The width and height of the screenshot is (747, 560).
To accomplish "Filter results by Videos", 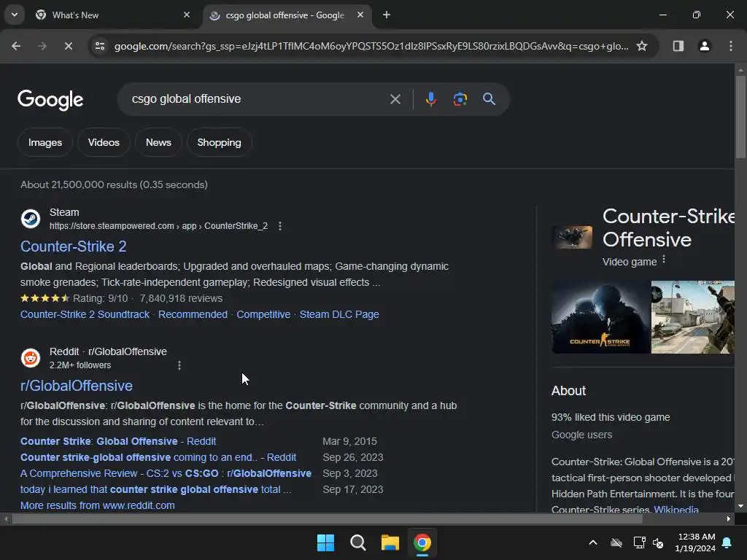I will coord(104,142).
